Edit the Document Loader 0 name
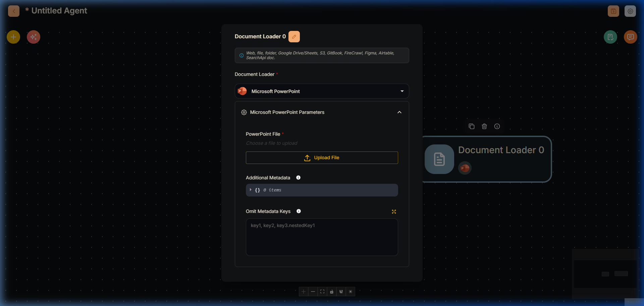Viewport: 644px width, 306px height. point(294,37)
